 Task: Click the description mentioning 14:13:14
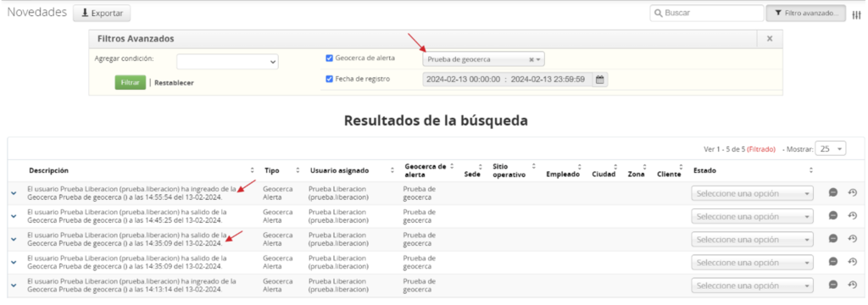click(x=131, y=285)
